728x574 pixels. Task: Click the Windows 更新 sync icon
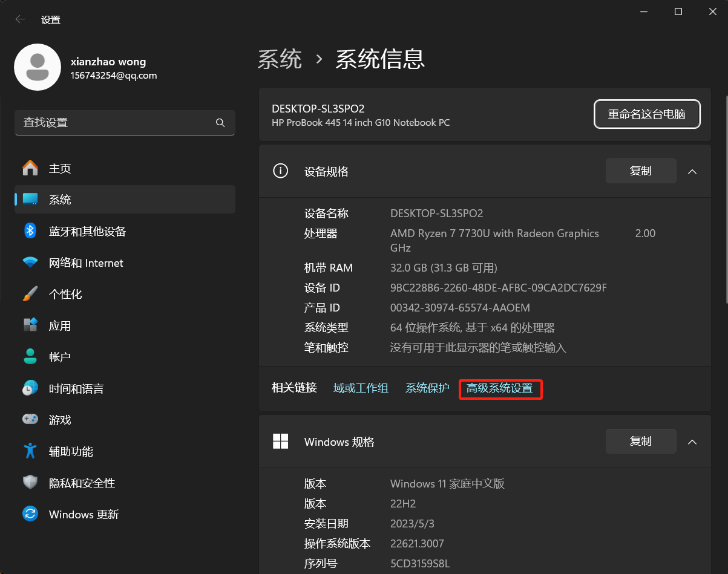[x=30, y=514]
